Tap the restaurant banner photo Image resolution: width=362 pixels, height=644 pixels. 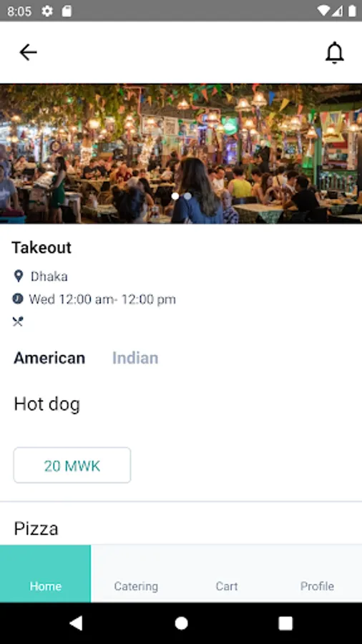click(181, 154)
